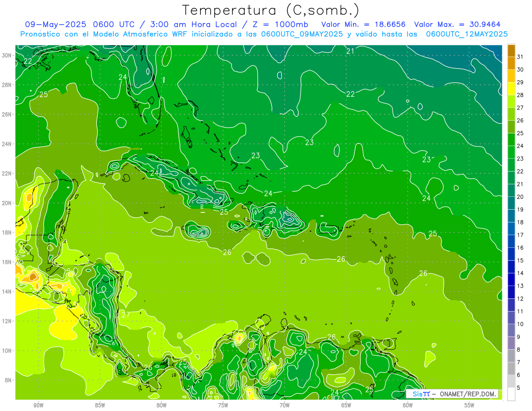Click legend value 17 on color scale
This screenshot has width=532, height=411.
tap(520, 235)
